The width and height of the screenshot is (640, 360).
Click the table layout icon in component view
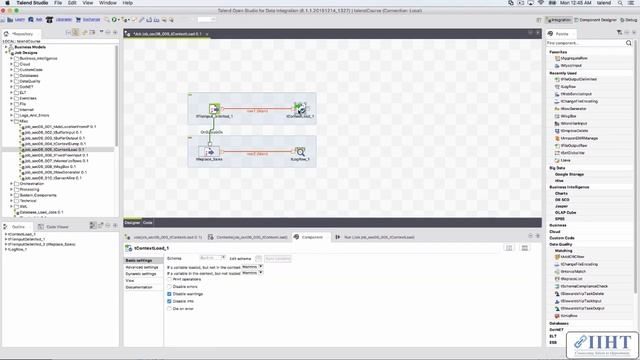509,248
